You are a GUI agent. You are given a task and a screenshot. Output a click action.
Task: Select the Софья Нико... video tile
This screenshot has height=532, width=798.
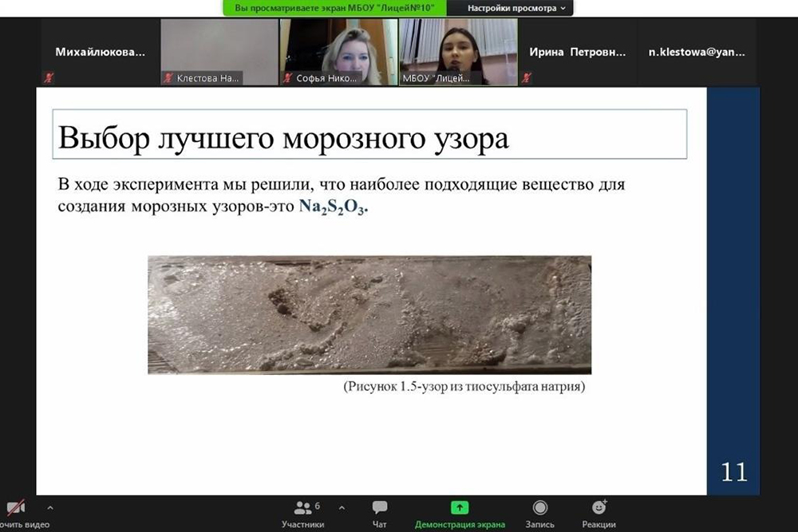(x=338, y=52)
